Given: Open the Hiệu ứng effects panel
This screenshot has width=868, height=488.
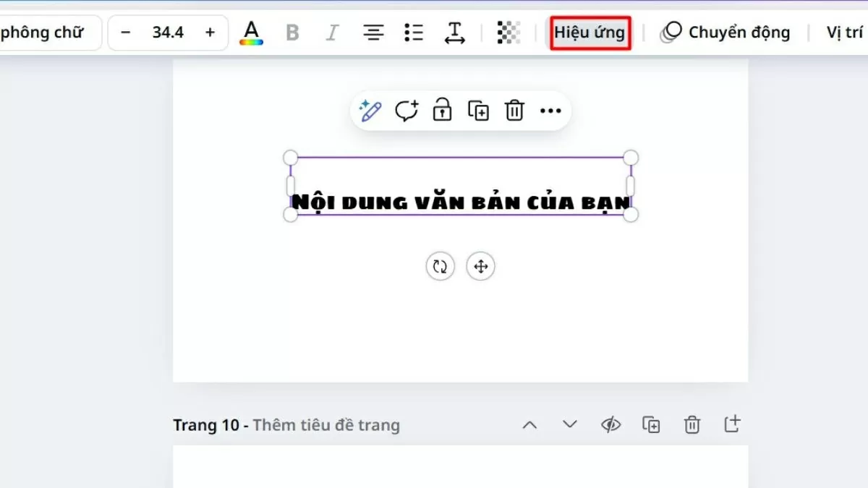Looking at the screenshot, I should click(x=590, y=32).
